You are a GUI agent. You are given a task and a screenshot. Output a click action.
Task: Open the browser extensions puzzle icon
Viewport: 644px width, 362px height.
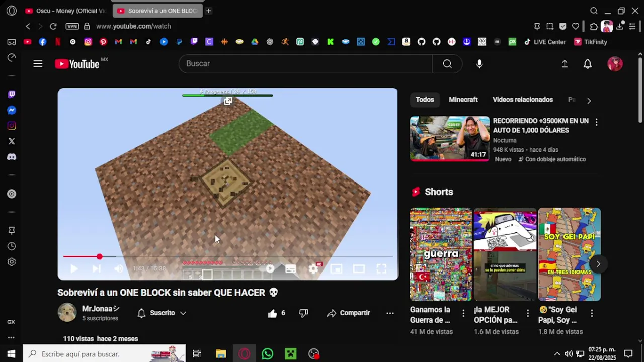tap(594, 26)
